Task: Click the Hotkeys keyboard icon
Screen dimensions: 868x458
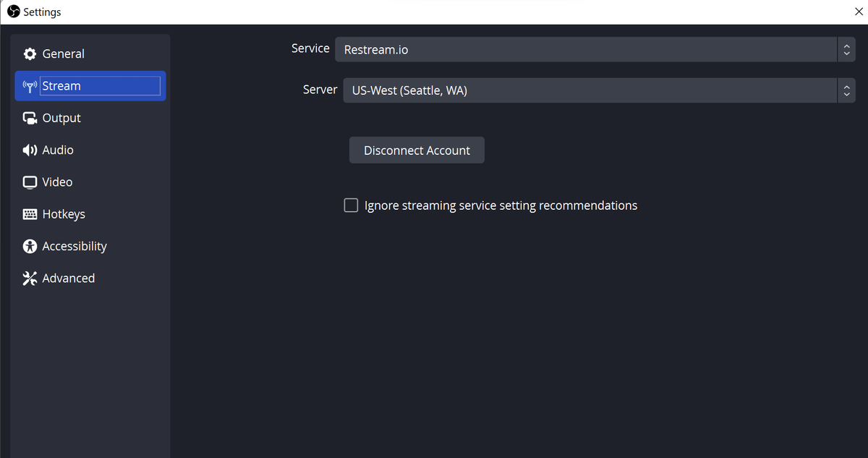Action: (30, 214)
